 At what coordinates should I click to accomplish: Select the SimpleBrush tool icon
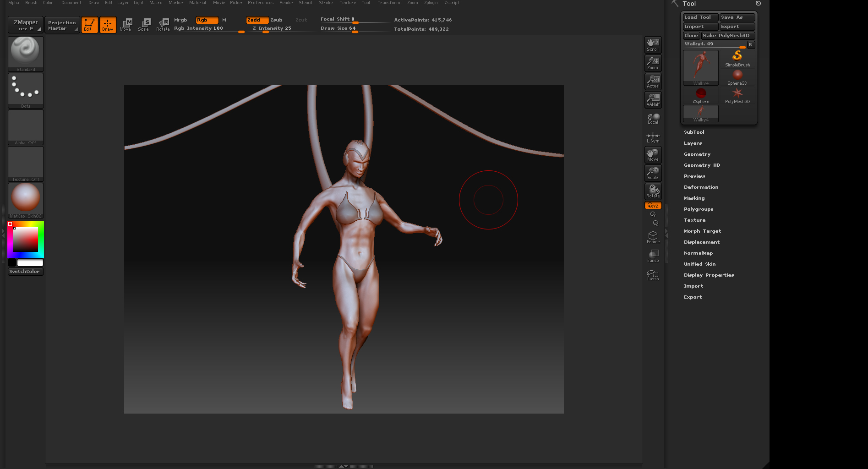(737, 58)
